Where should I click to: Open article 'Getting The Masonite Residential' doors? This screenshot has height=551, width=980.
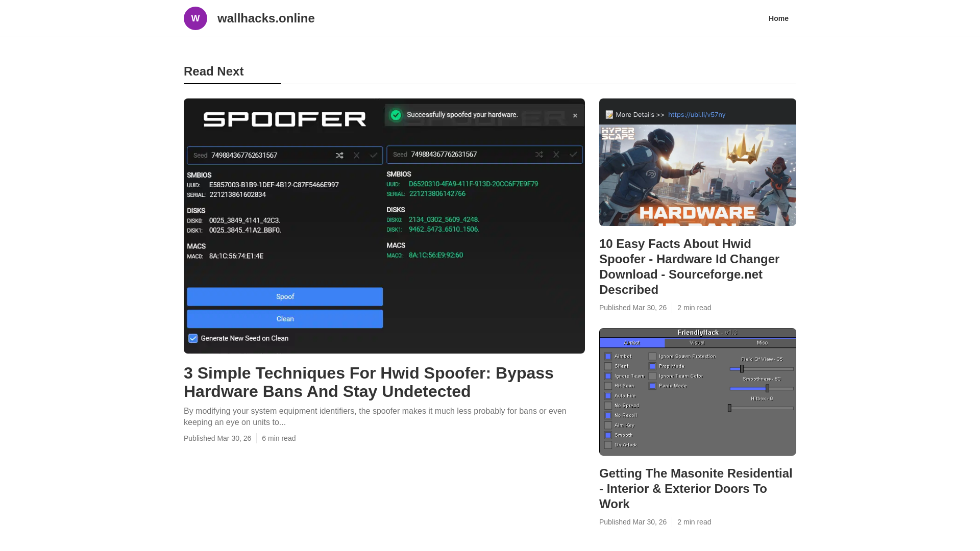(x=696, y=489)
